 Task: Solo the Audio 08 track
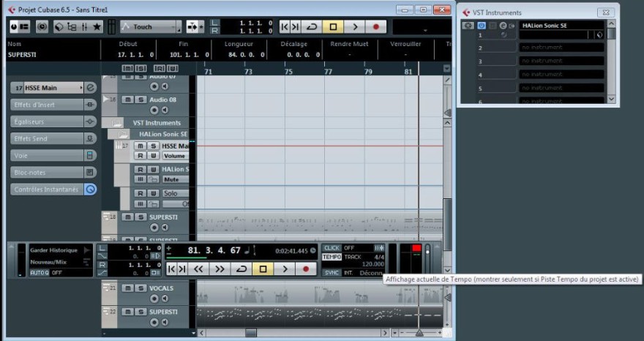click(141, 100)
